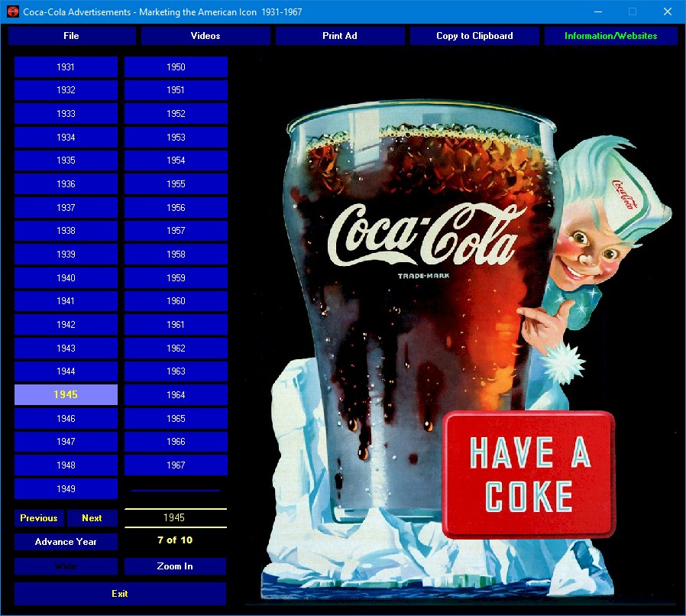Jump to the 1956 ads
Image resolution: width=686 pixels, height=616 pixels.
click(176, 208)
